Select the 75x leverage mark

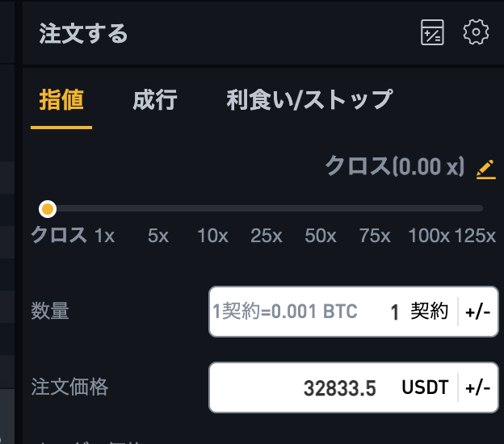click(x=375, y=236)
